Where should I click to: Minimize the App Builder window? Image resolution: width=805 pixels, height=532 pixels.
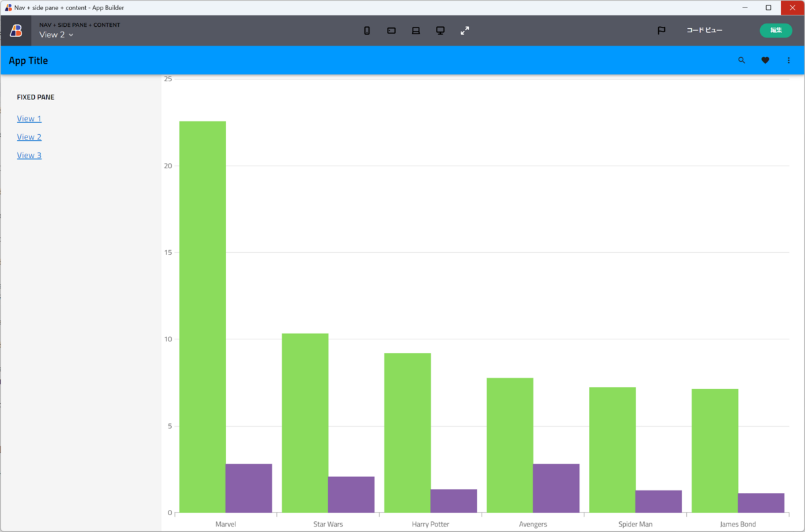(x=745, y=7)
